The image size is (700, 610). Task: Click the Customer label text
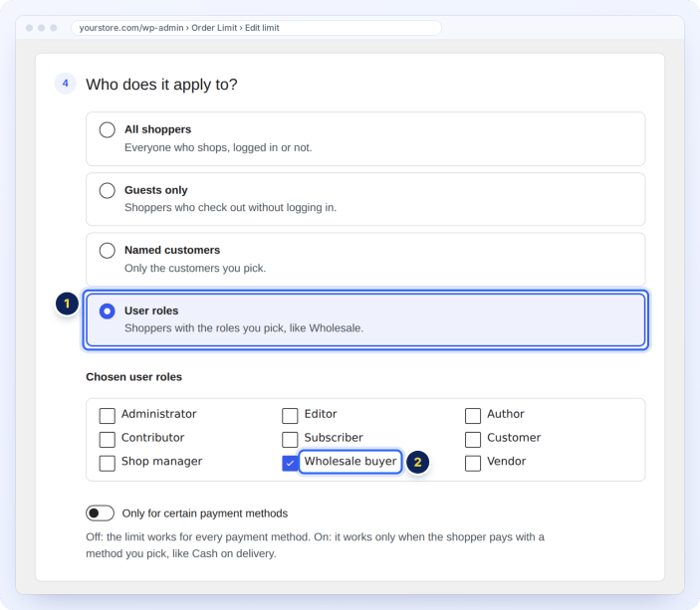coord(514,438)
